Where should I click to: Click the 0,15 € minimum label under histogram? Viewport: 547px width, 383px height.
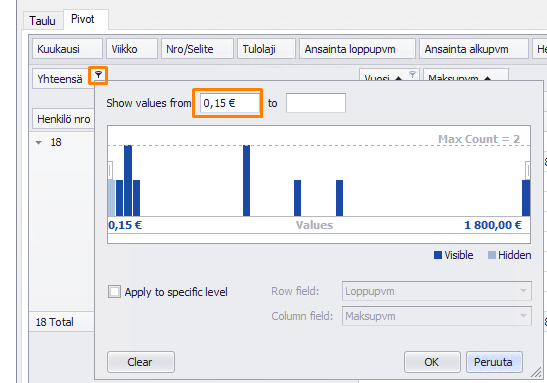click(x=125, y=225)
